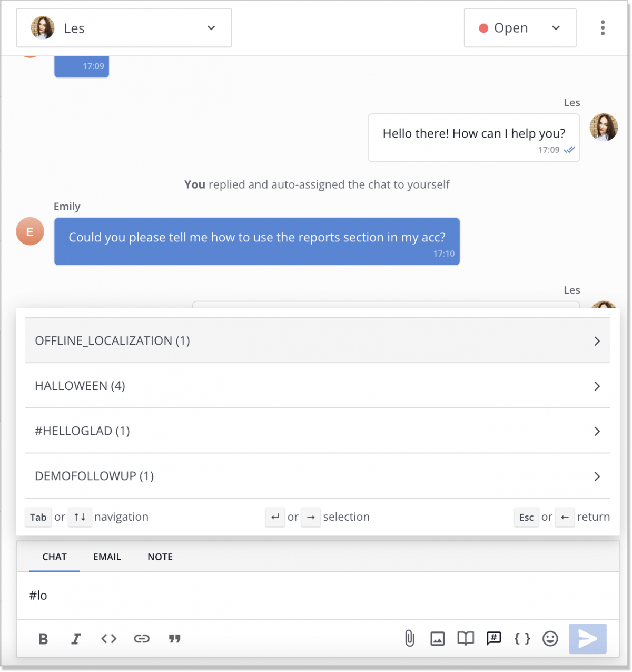
Task: Toggle italic text formatting
Action: tap(76, 638)
